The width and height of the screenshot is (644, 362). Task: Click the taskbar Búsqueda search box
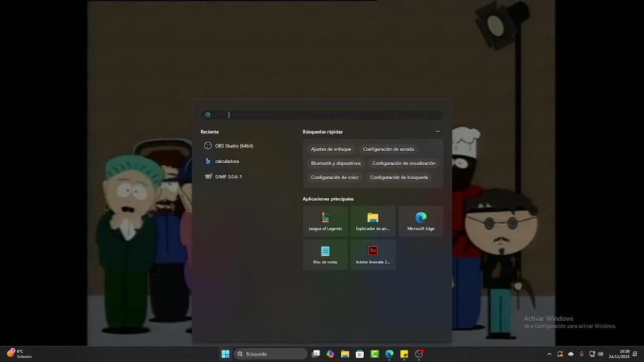pos(270,354)
